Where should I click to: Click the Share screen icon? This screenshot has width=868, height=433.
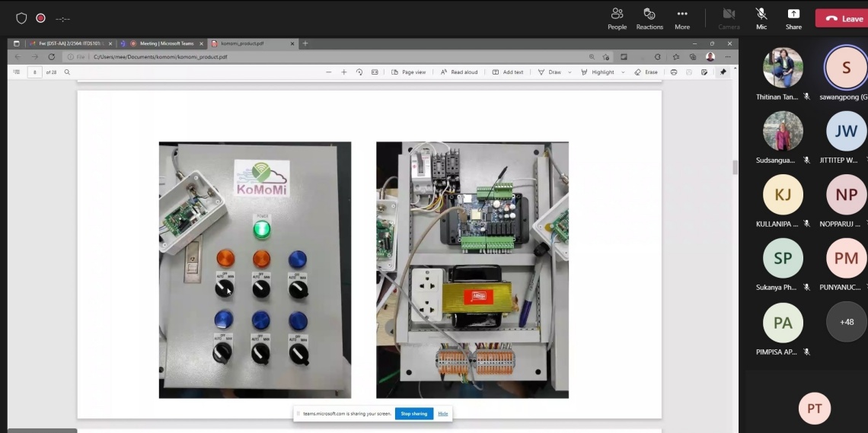793,18
